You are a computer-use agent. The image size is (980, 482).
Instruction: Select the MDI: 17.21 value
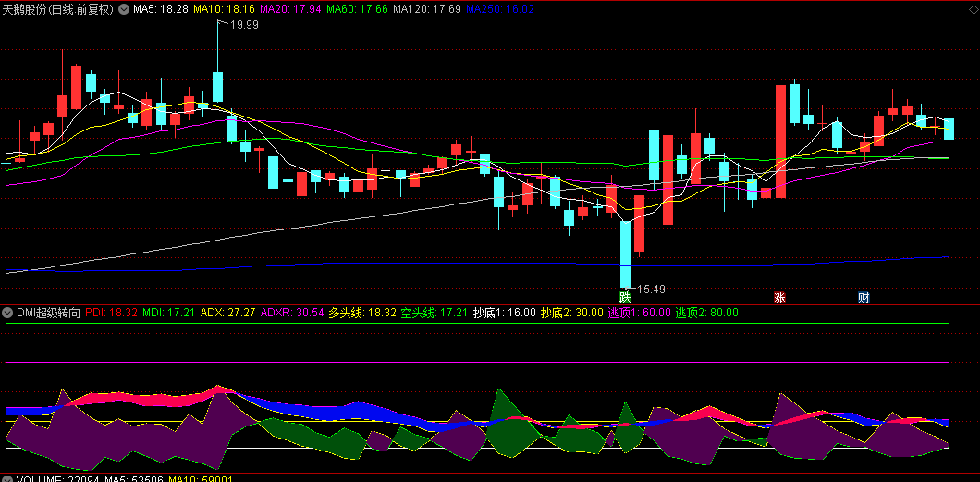tap(169, 313)
